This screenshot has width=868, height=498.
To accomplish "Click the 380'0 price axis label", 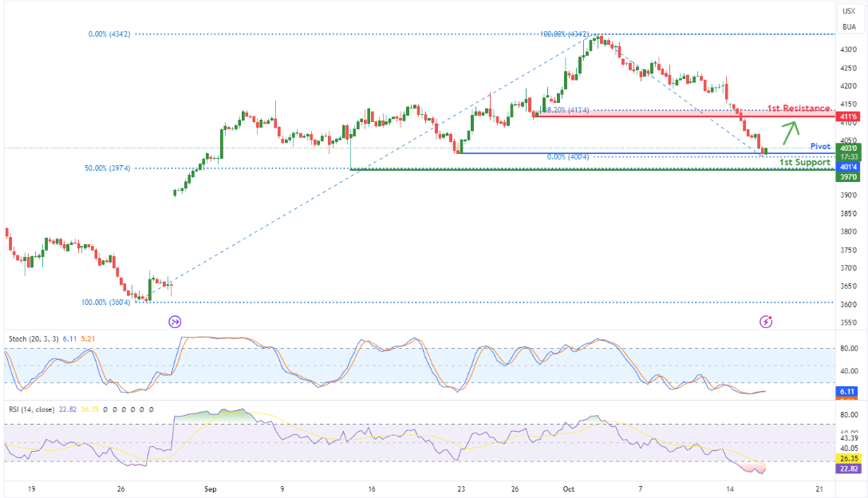I will pos(848,231).
